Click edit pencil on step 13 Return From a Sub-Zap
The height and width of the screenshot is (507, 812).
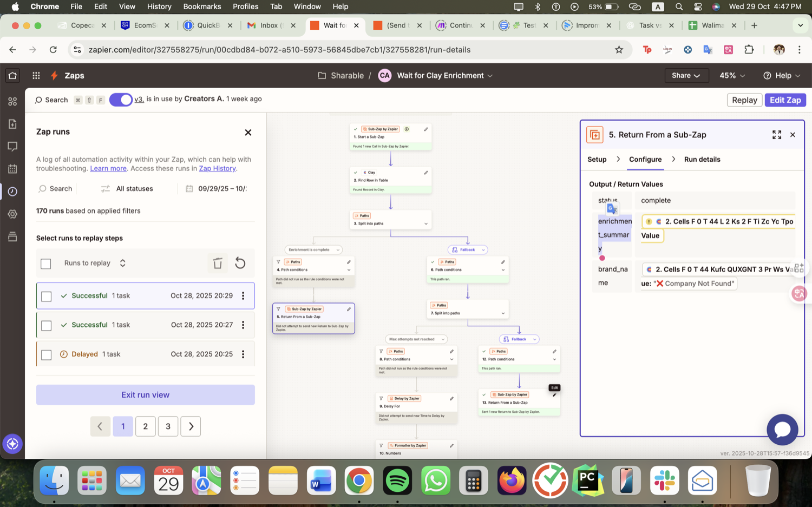click(554, 394)
